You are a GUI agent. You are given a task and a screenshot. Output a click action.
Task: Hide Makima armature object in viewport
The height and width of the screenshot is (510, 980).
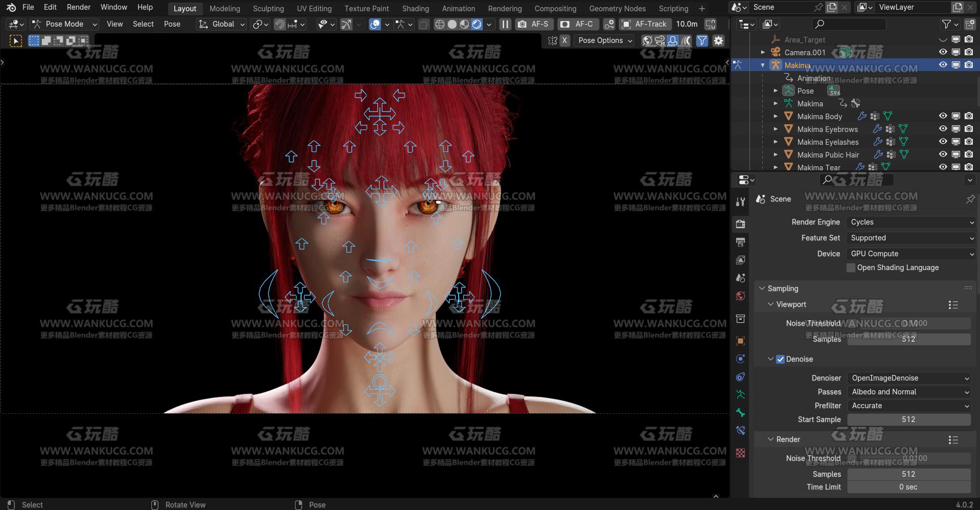pyautogui.click(x=943, y=65)
